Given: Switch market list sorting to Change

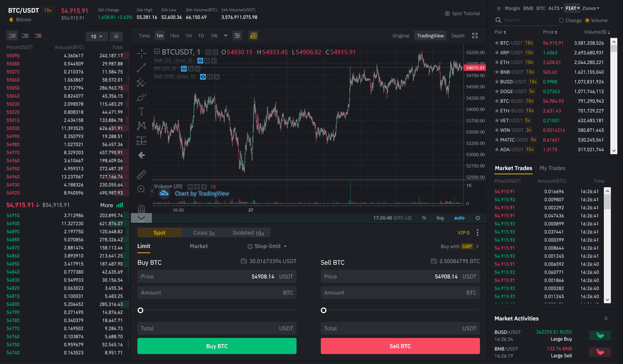Looking at the screenshot, I should pos(570,20).
